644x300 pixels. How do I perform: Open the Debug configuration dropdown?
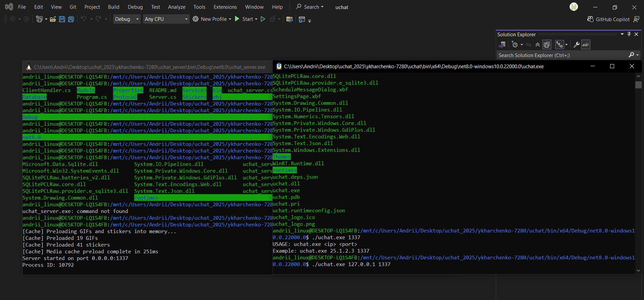coord(127,19)
